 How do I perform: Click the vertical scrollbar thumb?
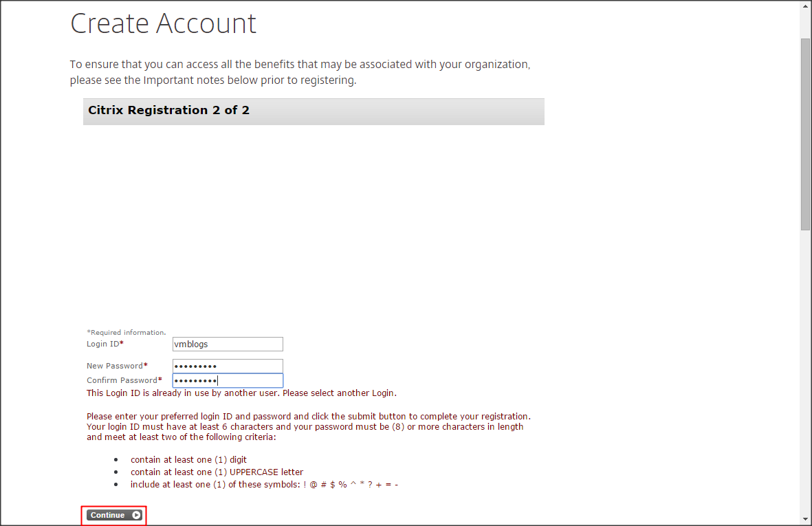(805, 134)
